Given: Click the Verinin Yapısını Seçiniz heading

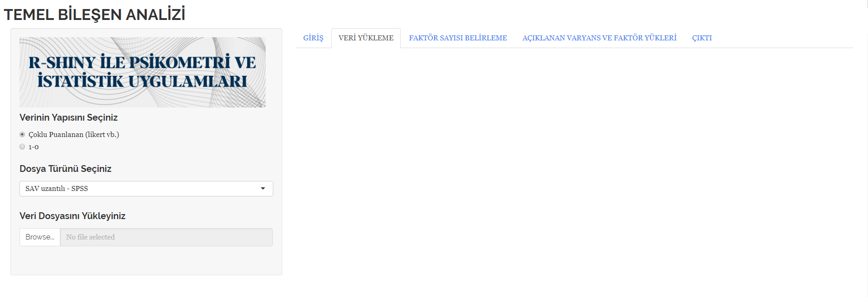Looking at the screenshot, I should coord(68,117).
